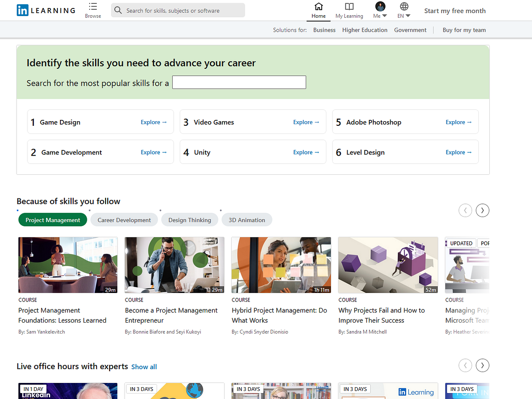The height and width of the screenshot is (399, 532).
Task: Click author Sam Yankelevitch
Action: (x=41, y=332)
